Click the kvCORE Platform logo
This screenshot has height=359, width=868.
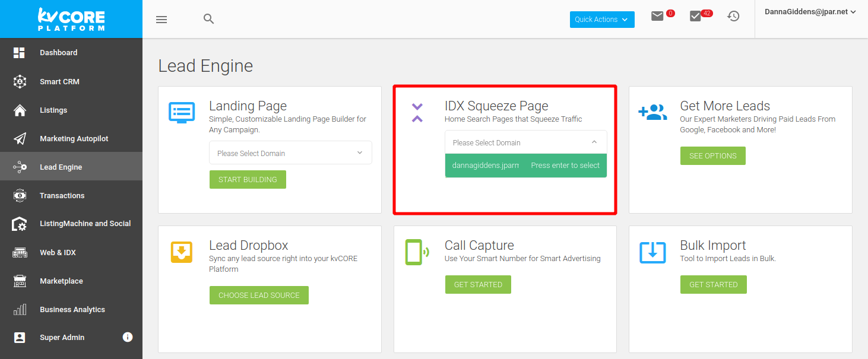[71, 19]
